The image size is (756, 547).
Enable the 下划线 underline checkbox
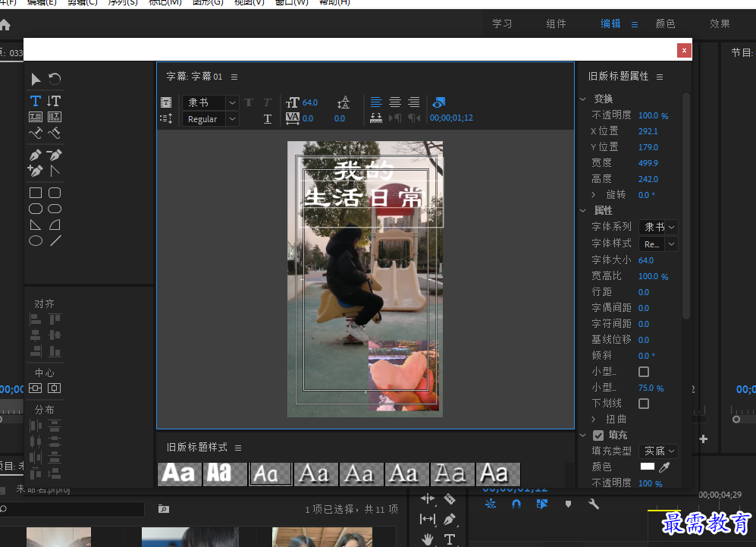(x=644, y=404)
